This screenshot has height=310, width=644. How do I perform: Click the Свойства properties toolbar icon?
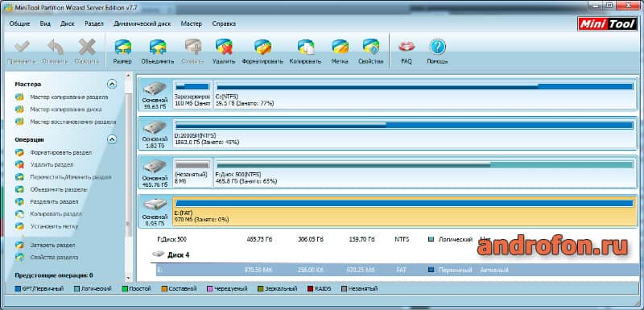[x=371, y=47]
